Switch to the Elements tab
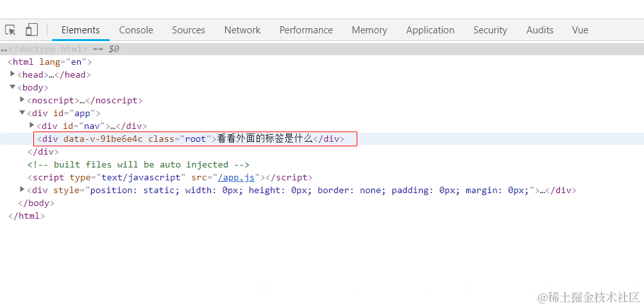Image resolution: width=644 pixels, height=308 pixels. (x=81, y=30)
